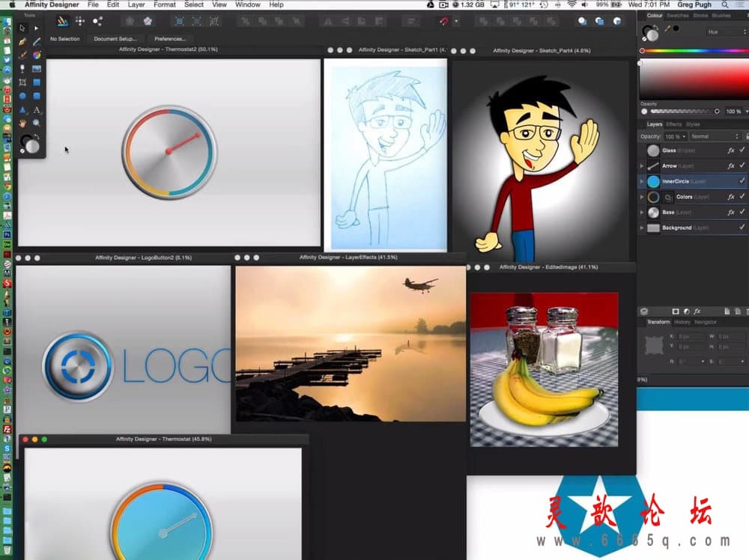Hide the InnerCircle layer
The width and height of the screenshot is (749, 560).
(742, 181)
